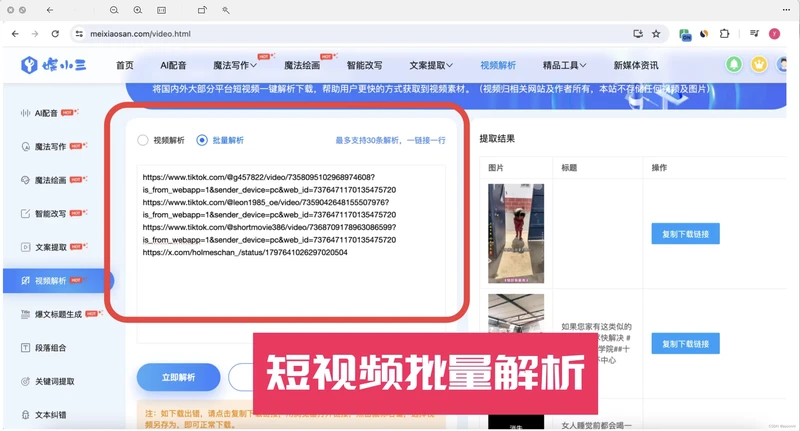Viewport: 800px width, 431px height.
Task: Click the AI配音 icon in left sidebar
Action: click(x=26, y=113)
